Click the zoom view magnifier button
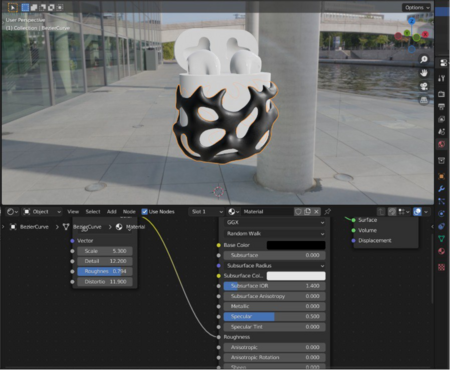 pos(424,59)
